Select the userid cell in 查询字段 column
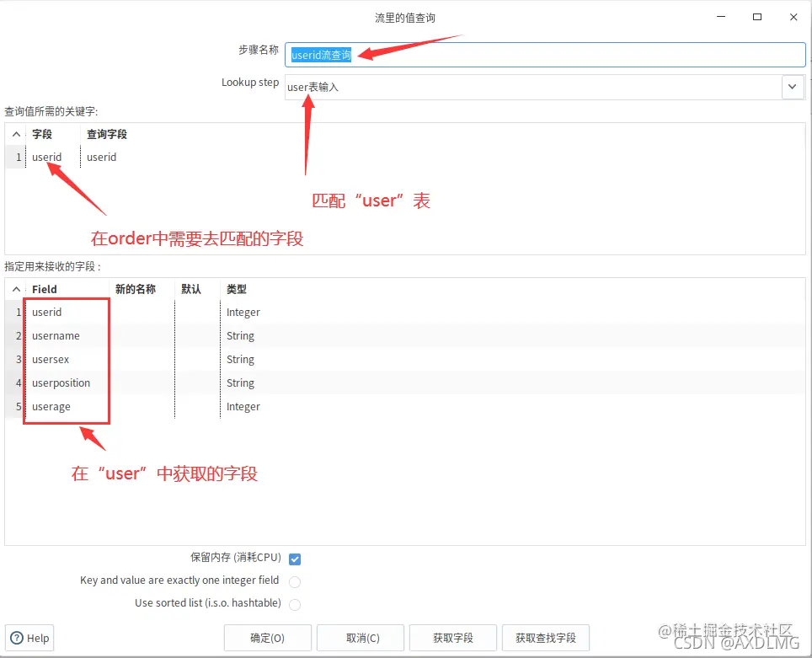This screenshot has width=812, height=658. [x=101, y=157]
